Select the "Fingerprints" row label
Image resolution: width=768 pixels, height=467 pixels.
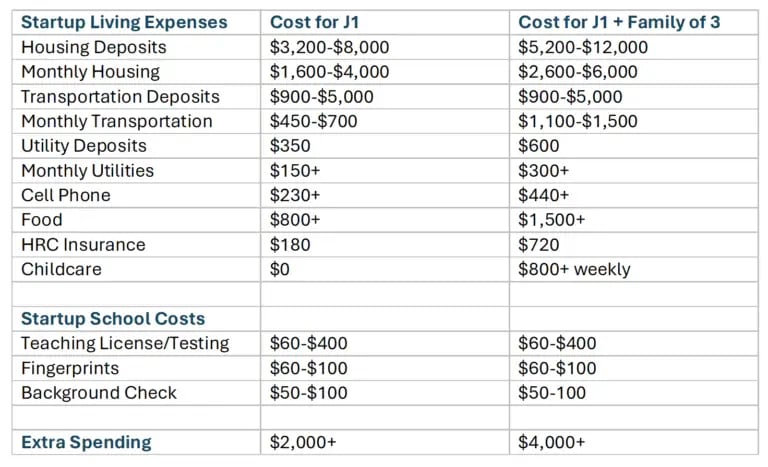point(70,368)
